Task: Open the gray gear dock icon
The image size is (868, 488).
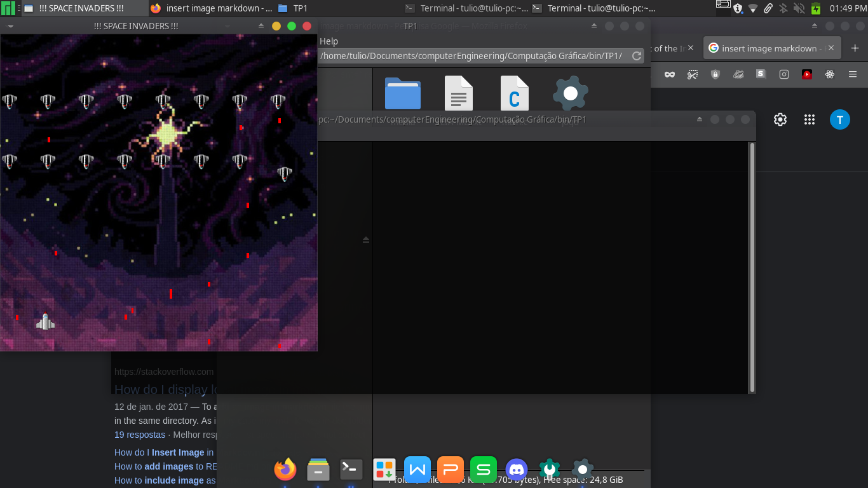Action: (583, 470)
